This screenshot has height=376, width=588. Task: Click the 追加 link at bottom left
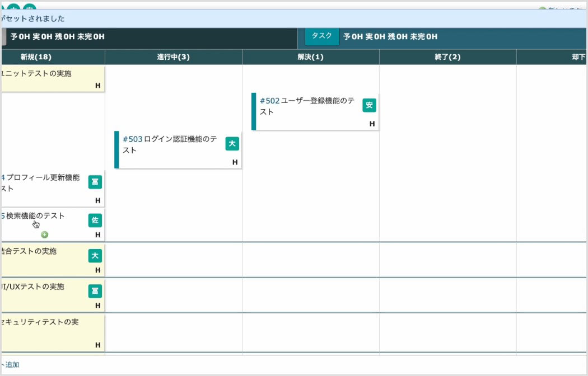tap(12, 364)
